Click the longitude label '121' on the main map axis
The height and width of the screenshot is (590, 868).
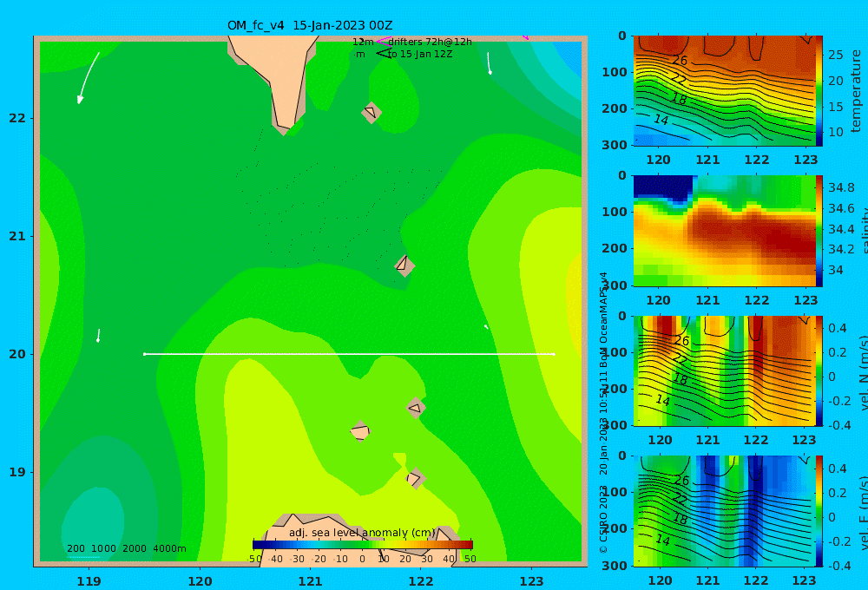coord(310,581)
